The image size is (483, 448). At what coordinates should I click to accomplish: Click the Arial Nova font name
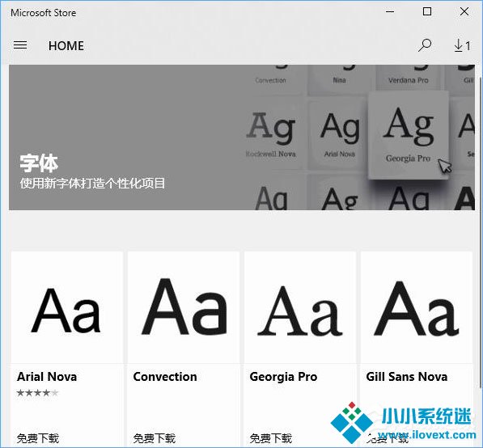[x=47, y=377]
